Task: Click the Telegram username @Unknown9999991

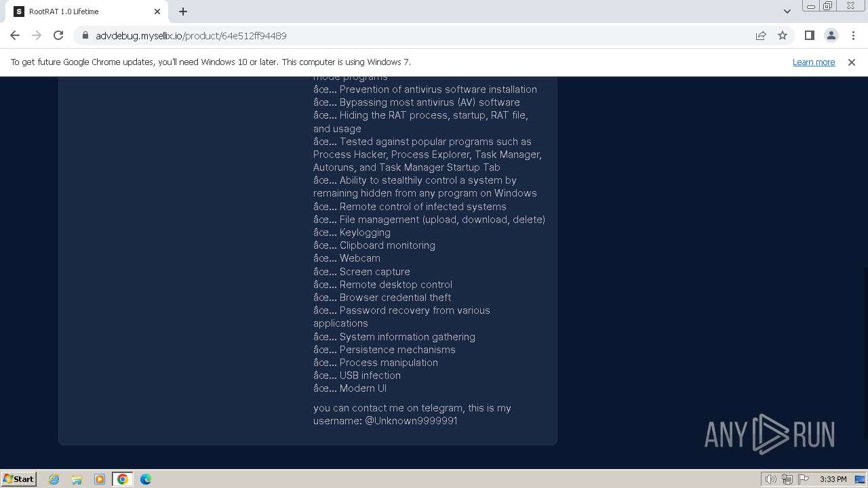Action: click(x=411, y=420)
